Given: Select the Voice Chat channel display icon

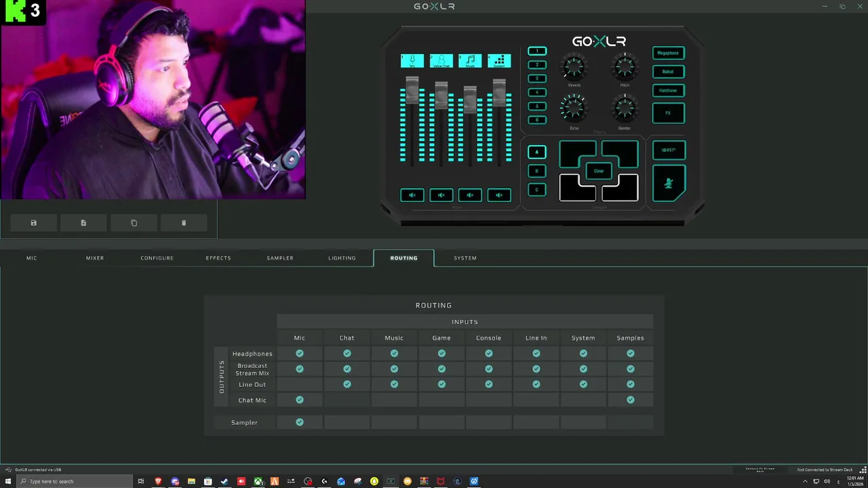Looking at the screenshot, I should tap(441, 61).
